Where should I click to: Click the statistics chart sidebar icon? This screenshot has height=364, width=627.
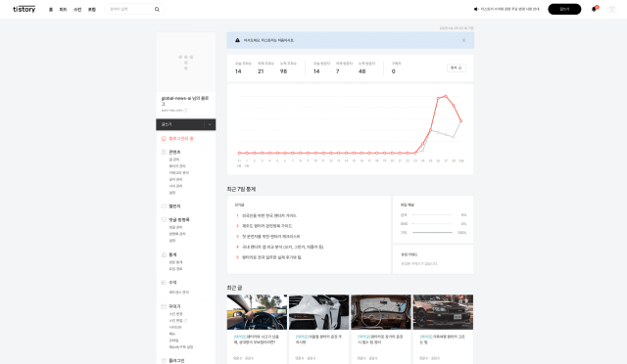pyautogui.click(x=164, y=255)
